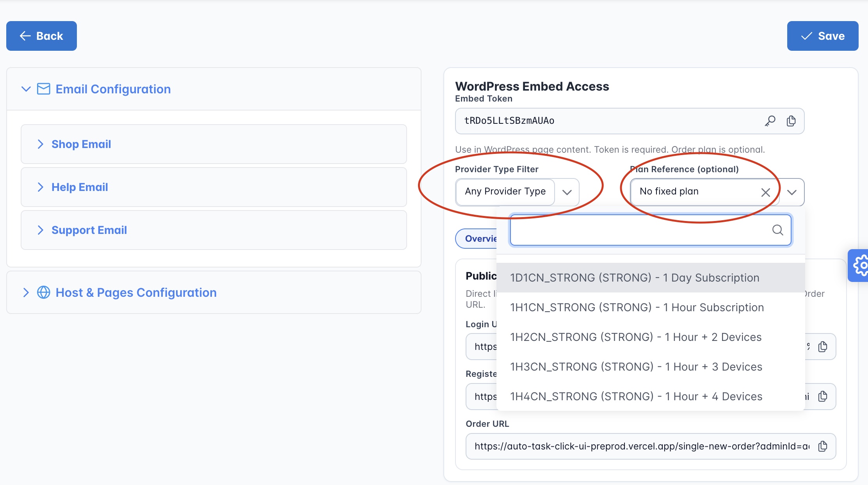Click the Order URL label
Screen dimensions: 868x485
487,424
